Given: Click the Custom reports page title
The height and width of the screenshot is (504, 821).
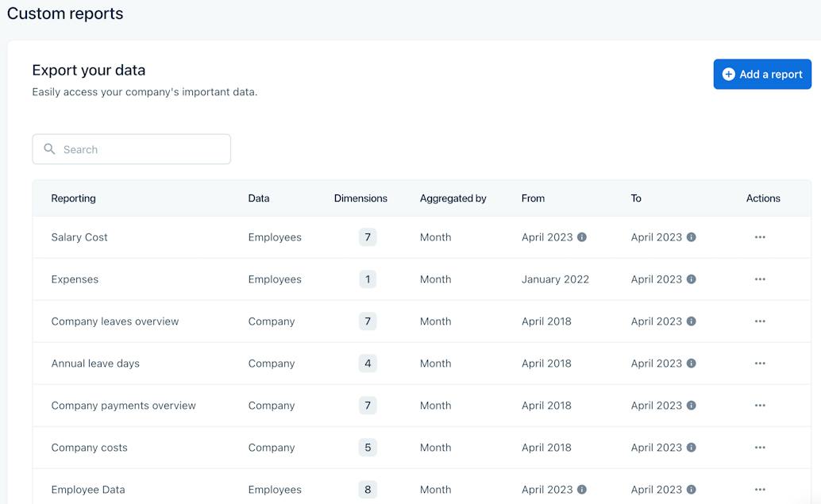Looking at the screenshot, I should pyautogui.click(x=65, y=13).
